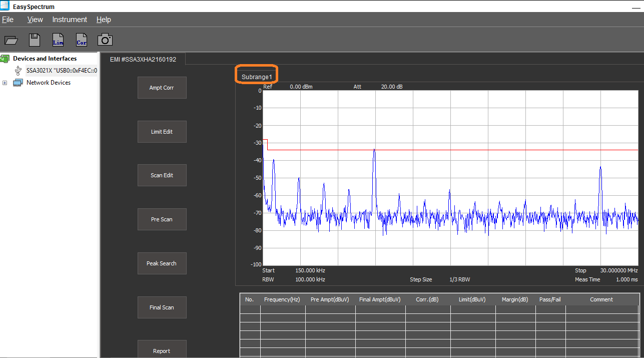
Task: Click the open folder toolbar icon
Action: (11, 41)
